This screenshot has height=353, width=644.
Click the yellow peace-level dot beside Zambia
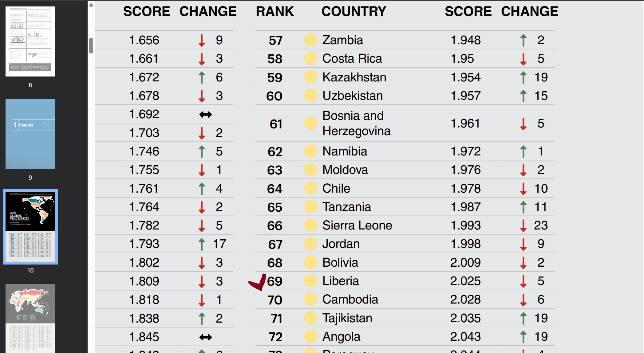(x=310, y=40)
